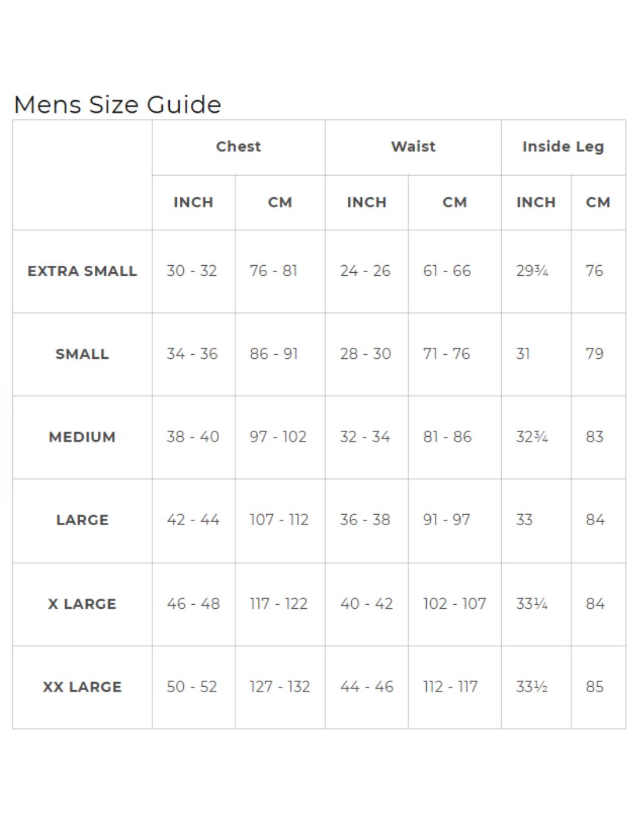This screenshot has height=836, width=644.
Task: Select the XX LARGE row label
Action: tap(82, 687)
